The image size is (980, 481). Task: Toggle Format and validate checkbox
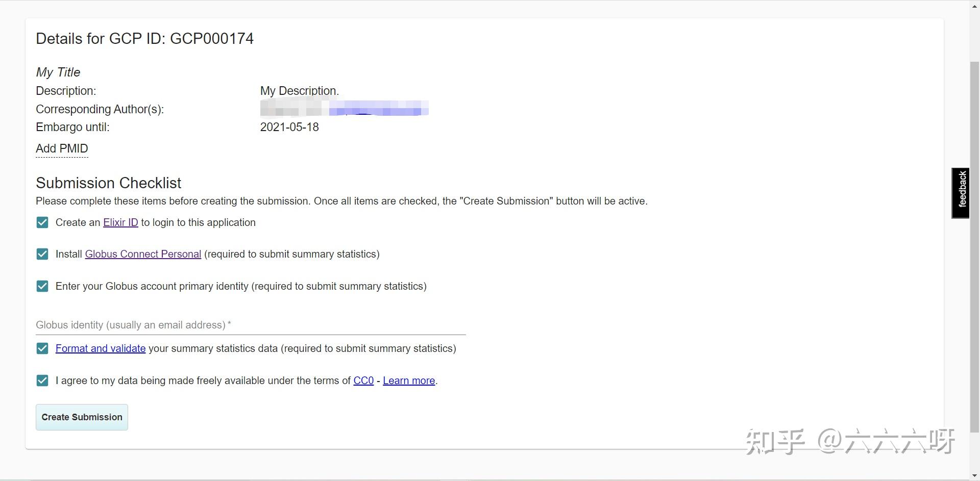point(42,348)
